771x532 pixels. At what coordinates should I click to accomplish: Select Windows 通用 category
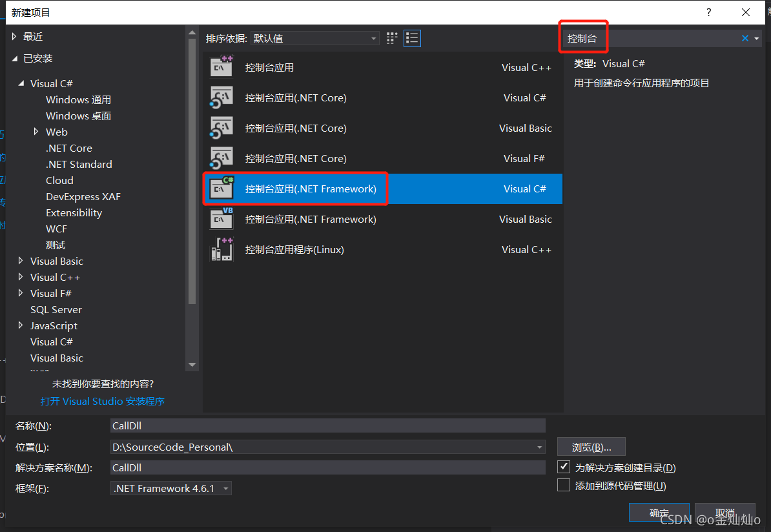click(78, 100)
